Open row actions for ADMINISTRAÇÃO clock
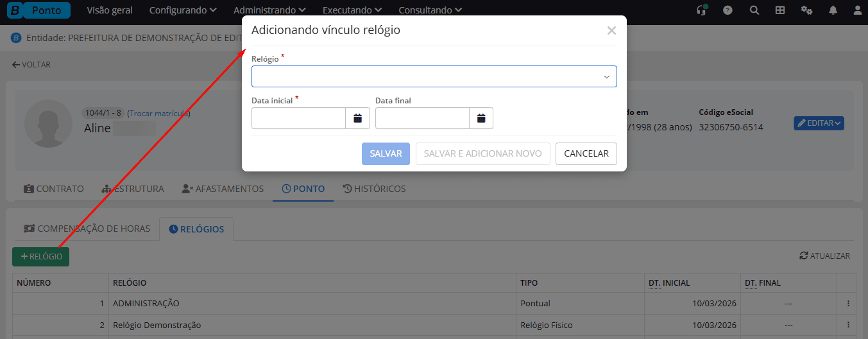The height and width of the screenshot is (339, 868). coord(848,303)
